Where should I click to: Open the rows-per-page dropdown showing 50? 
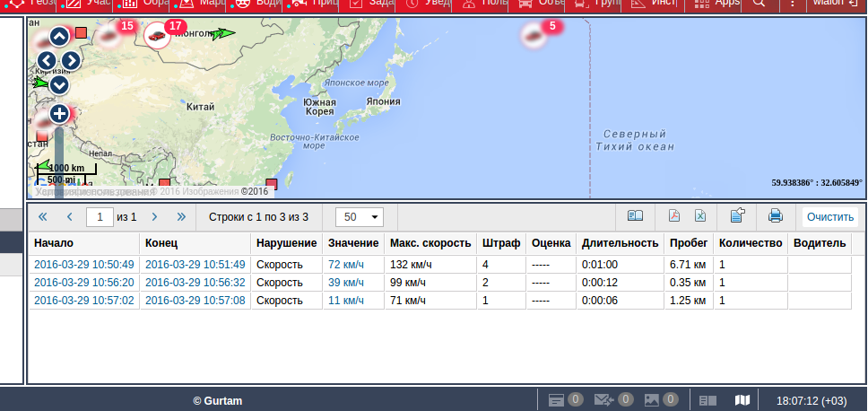[359, 216]
